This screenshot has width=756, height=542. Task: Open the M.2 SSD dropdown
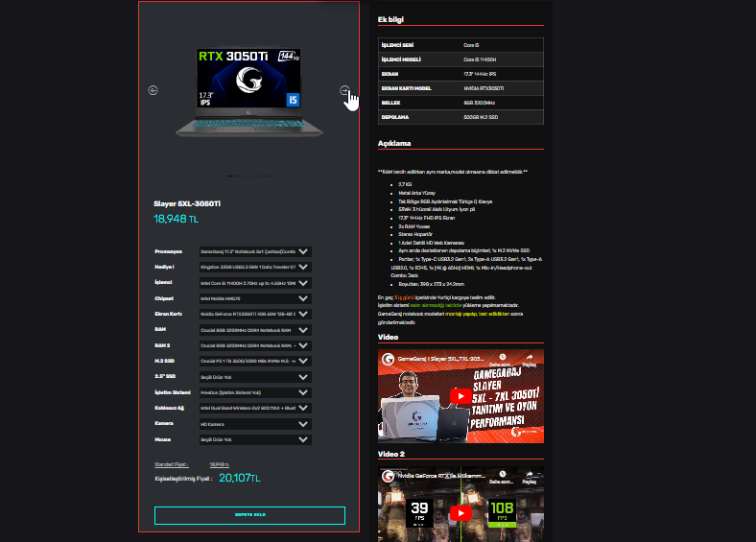(255, 361)
